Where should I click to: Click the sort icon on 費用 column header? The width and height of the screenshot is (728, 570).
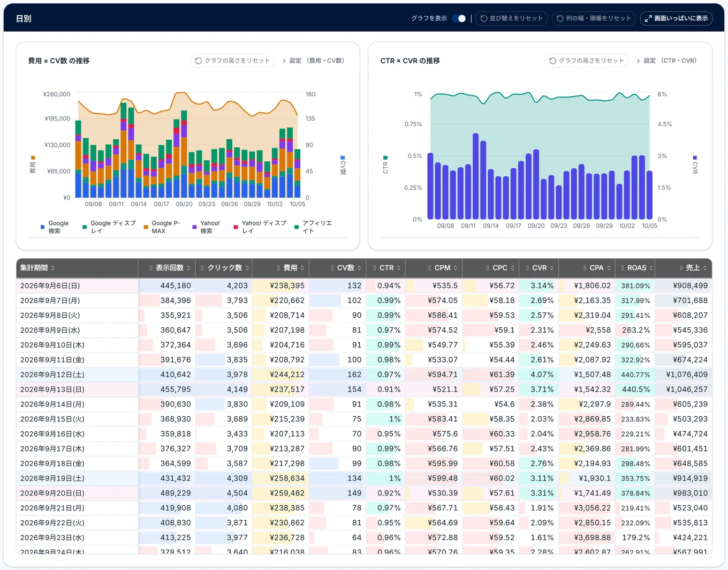302,268
